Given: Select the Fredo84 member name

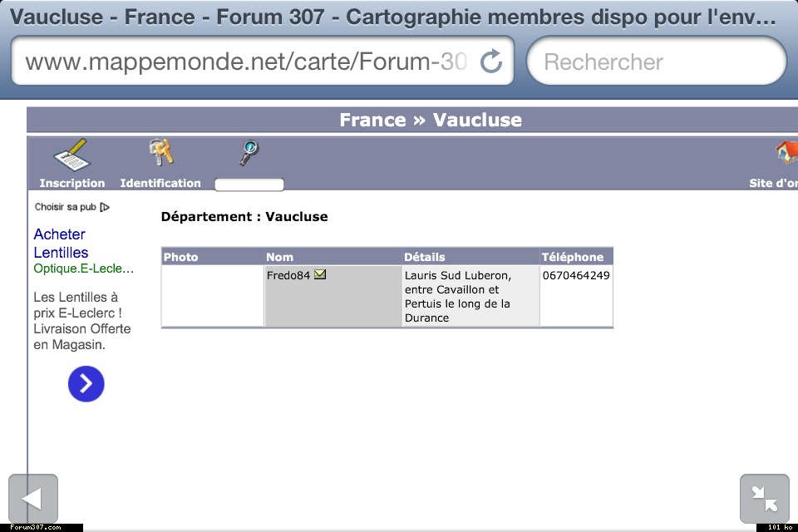Looking at the screenshot, I should [288, 275].
